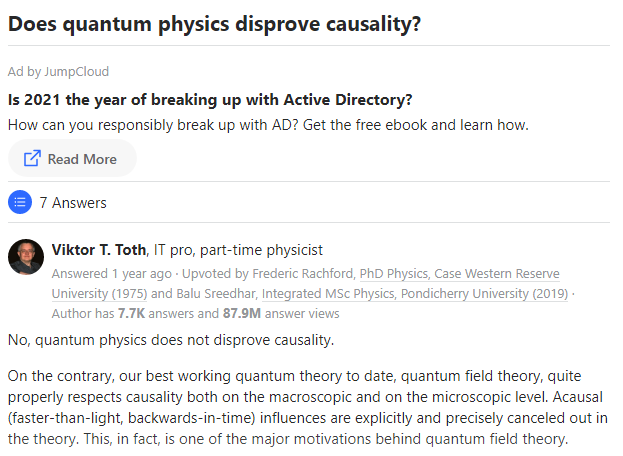Click the blue answers list icon
623x456 pixels.
coord(19,203)
